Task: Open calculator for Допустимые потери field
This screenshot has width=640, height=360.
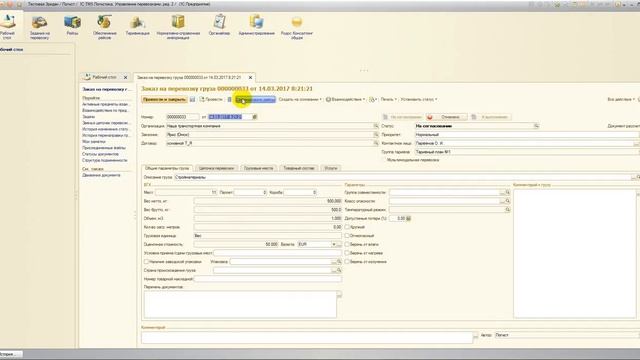Action: [408, 218]
